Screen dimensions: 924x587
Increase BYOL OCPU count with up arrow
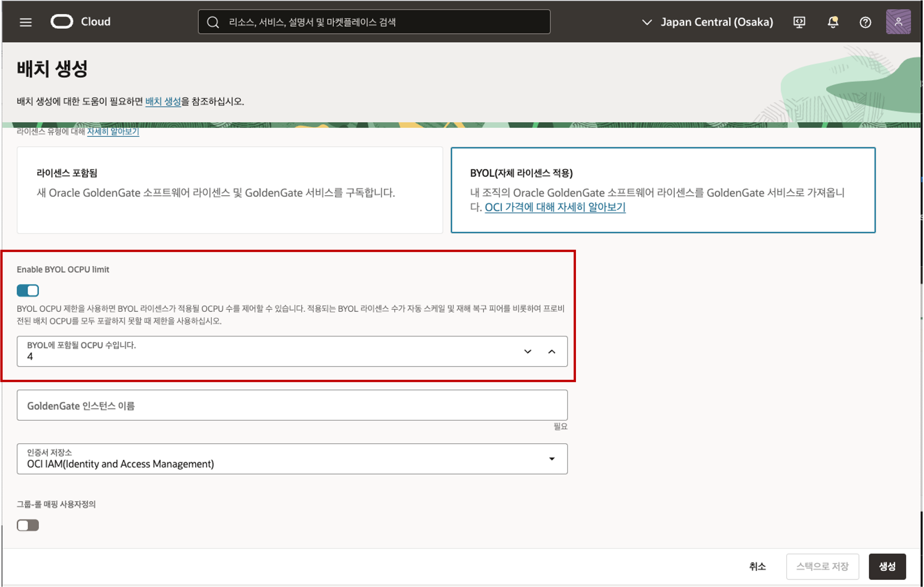[552, 352]
